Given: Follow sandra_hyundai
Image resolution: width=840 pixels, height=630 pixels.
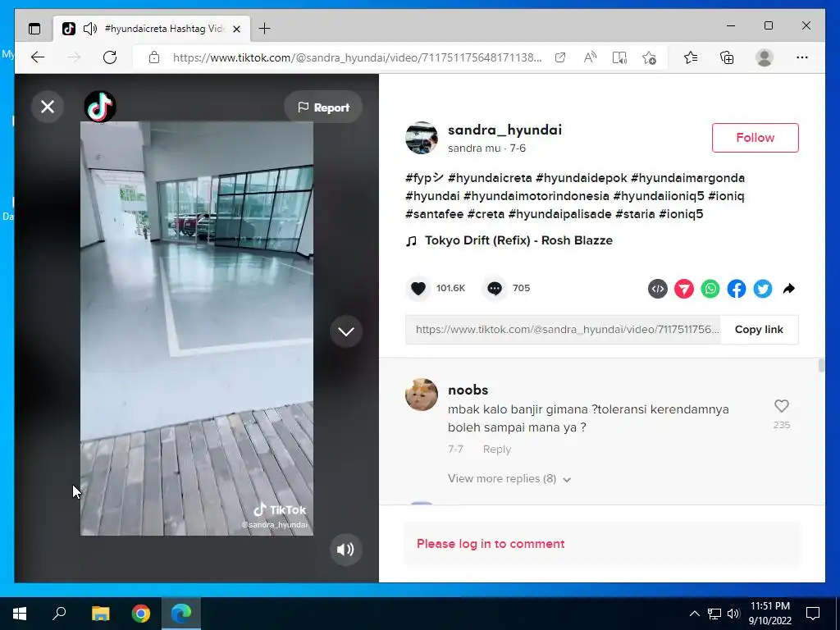Looking at the screenshot, I should [755, 138].
